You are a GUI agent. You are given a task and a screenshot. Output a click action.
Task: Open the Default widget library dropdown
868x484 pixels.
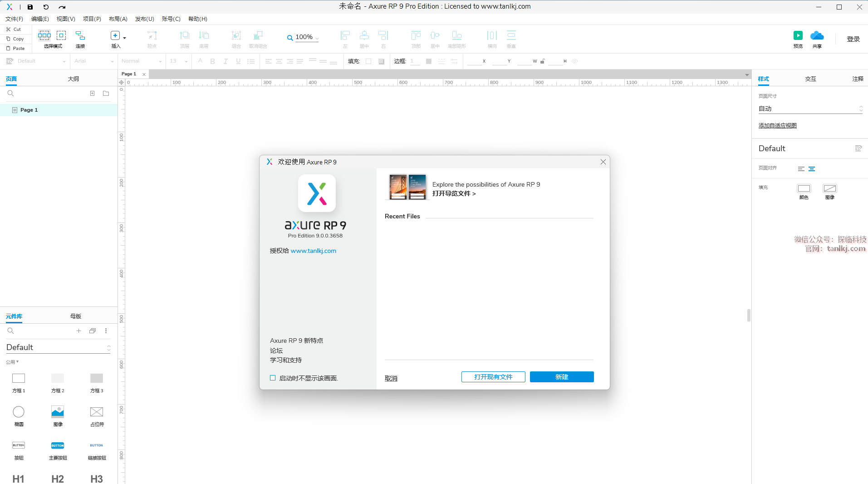58,347
